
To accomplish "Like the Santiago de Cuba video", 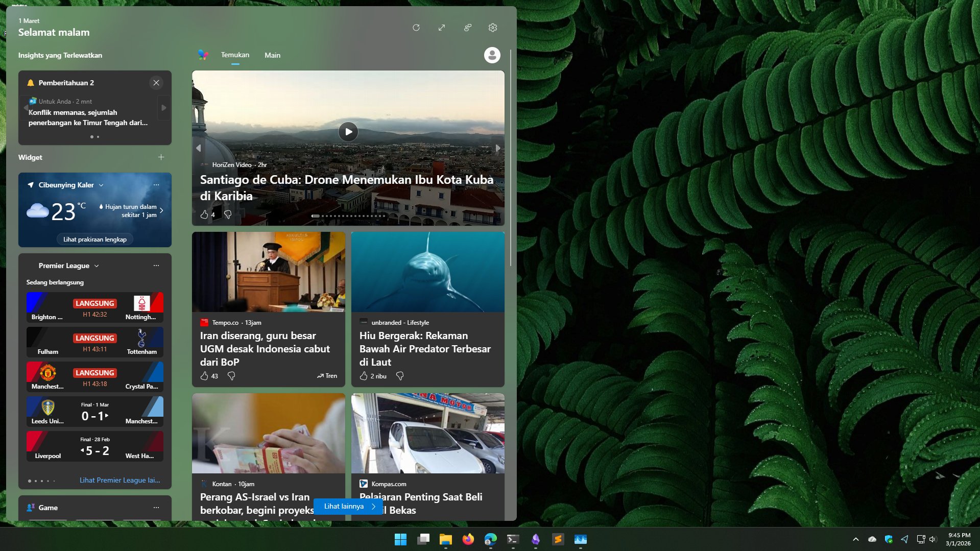I will 204,214.
